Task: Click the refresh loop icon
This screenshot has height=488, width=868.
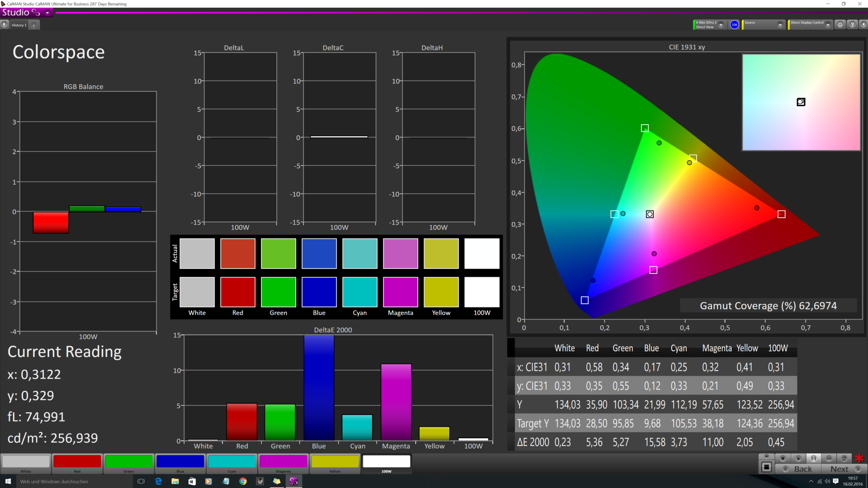Action: (x=844, y=458)
